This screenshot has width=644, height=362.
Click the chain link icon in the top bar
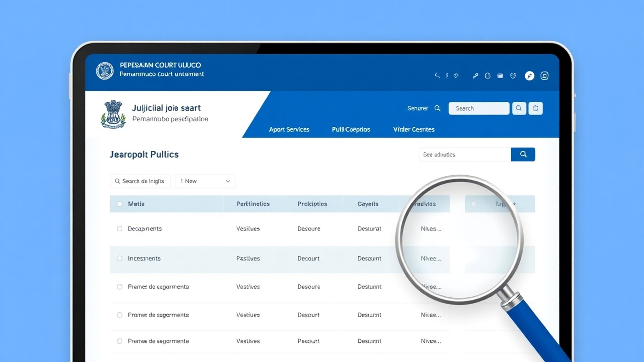pos(475,76)
